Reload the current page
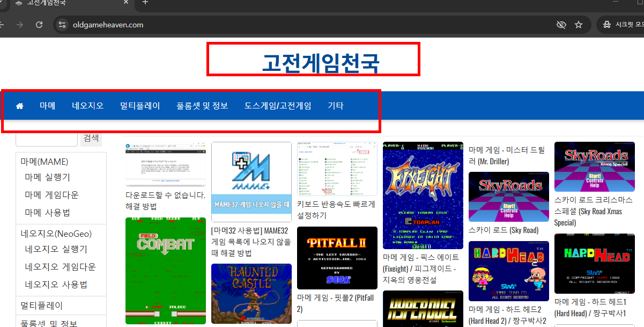Screen dimensions: 644x327 (x=39, y=25)
